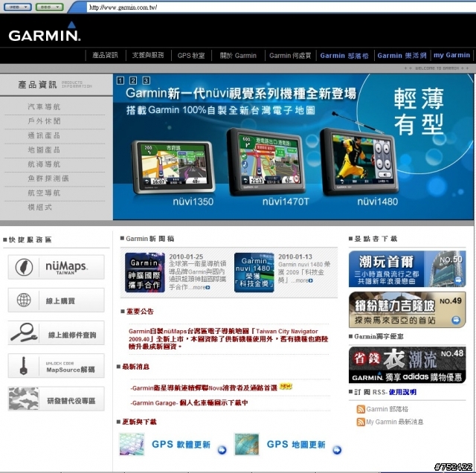This screenshot has width=476, height=473.
Task: Click RSS icon for My Garmin 最新消息
Action: click(361, 422)
